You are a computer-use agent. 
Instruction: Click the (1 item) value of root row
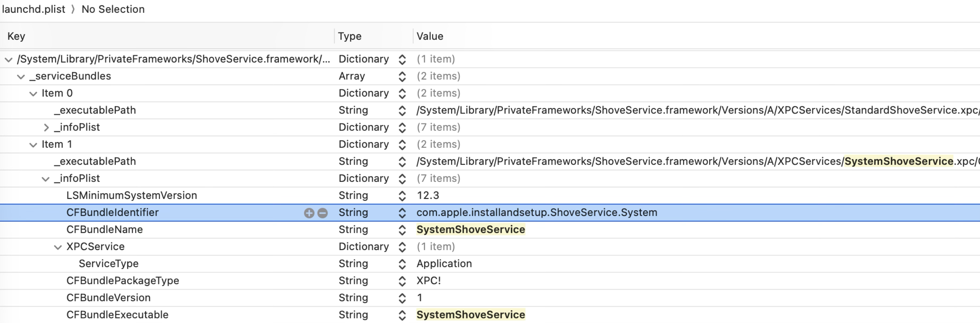click(436, 59)
